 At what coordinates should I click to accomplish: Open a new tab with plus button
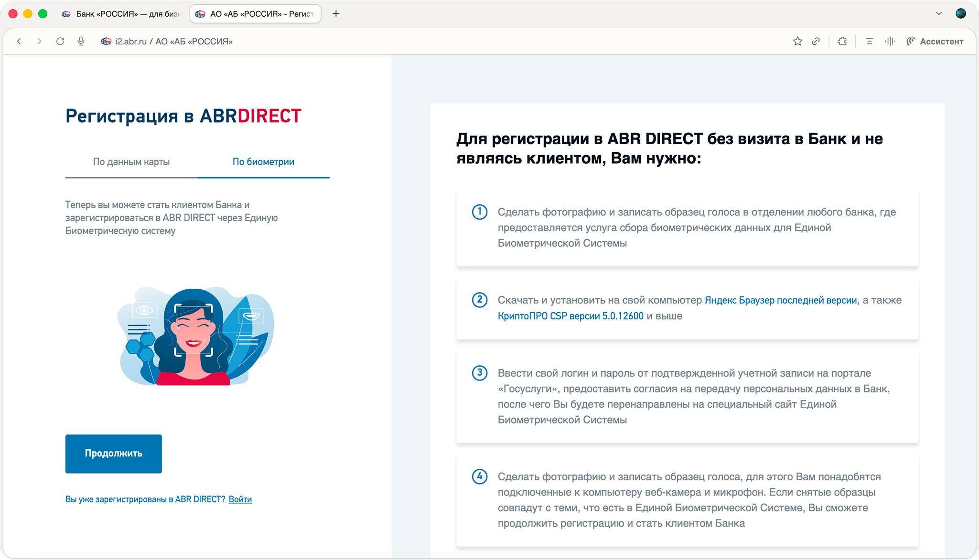pos(336,13)
